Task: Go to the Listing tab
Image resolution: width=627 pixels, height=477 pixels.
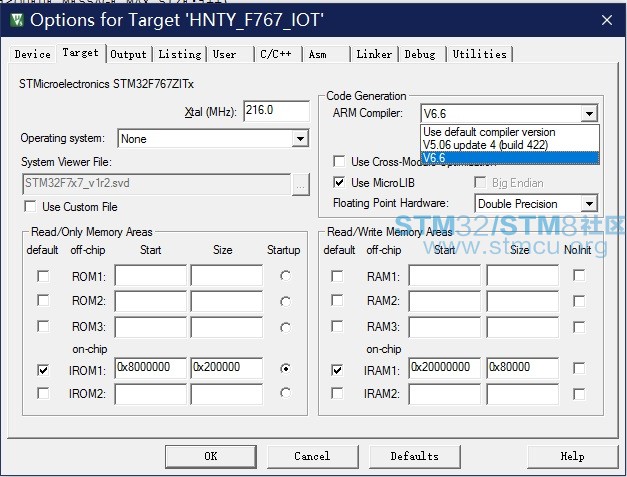Action: click(180, 54)
